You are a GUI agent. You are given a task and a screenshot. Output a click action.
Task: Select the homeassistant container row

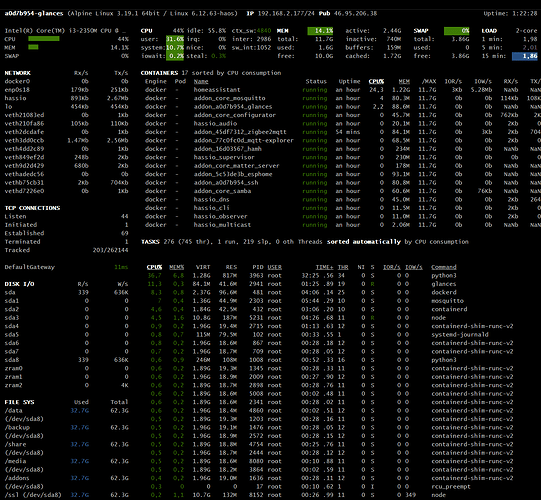[341, 90]
